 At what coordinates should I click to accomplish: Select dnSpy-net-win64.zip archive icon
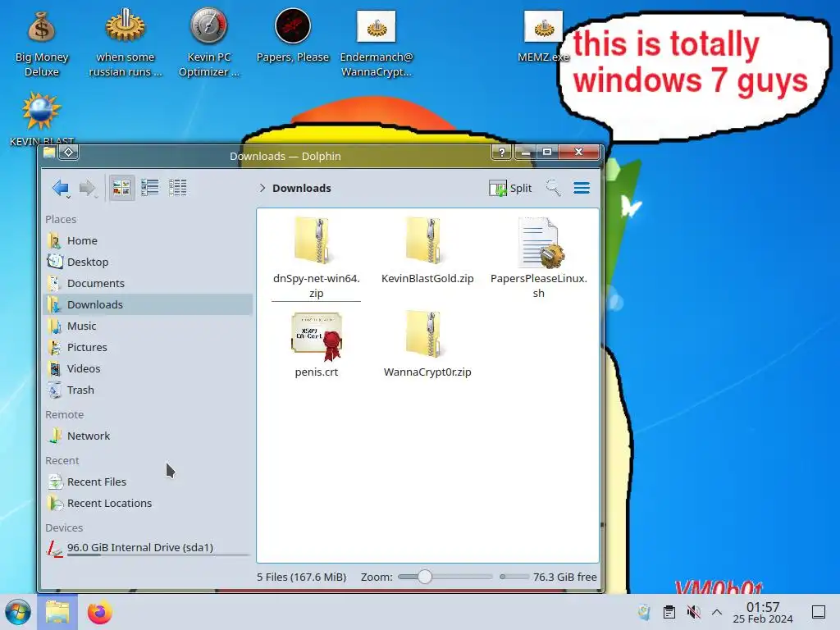[313, 240]
